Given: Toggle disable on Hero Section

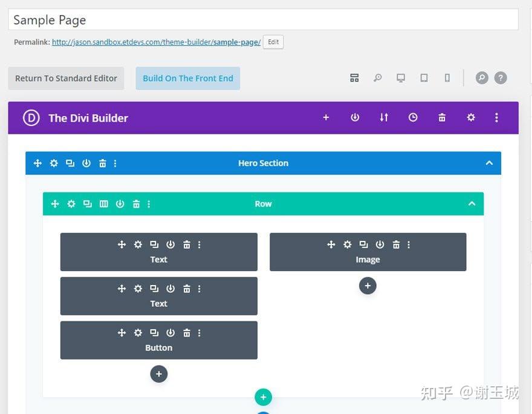Looking at the screenshot, I should point(86,163).
